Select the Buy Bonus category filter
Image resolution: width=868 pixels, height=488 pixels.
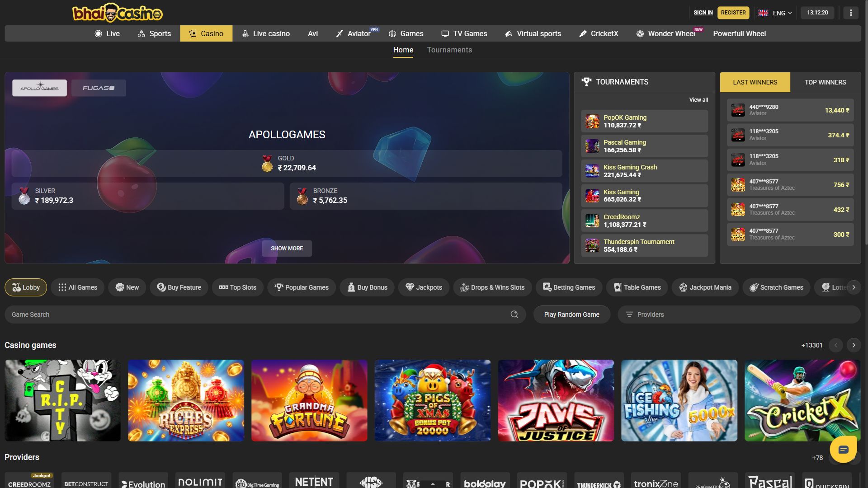(367, 287)
